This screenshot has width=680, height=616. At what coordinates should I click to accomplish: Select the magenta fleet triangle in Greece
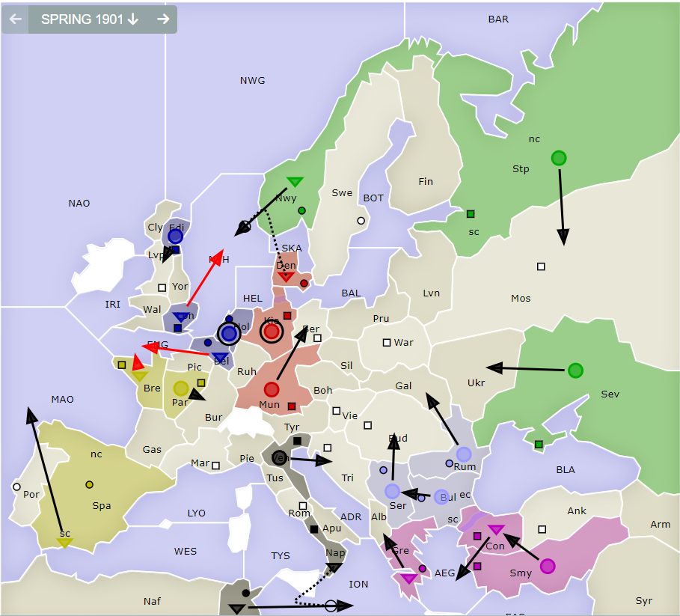pos(408,579)
